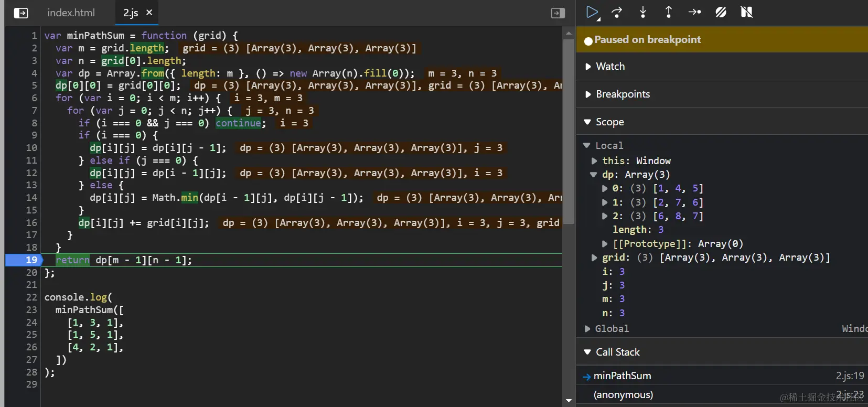Toggle the file navigator sidebar icon
The height and width of the screenshot is (407, 868).
click(x=21, y=13)
